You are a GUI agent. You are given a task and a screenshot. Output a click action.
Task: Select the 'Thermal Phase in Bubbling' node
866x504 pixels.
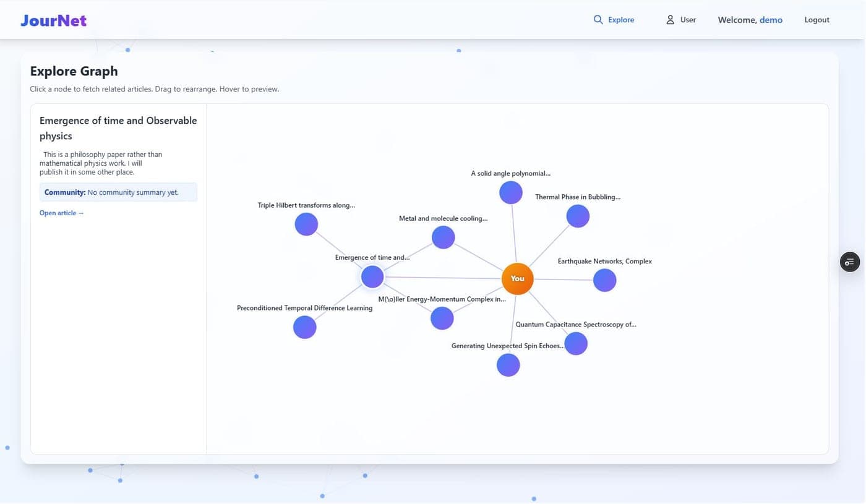click(578, 216)
